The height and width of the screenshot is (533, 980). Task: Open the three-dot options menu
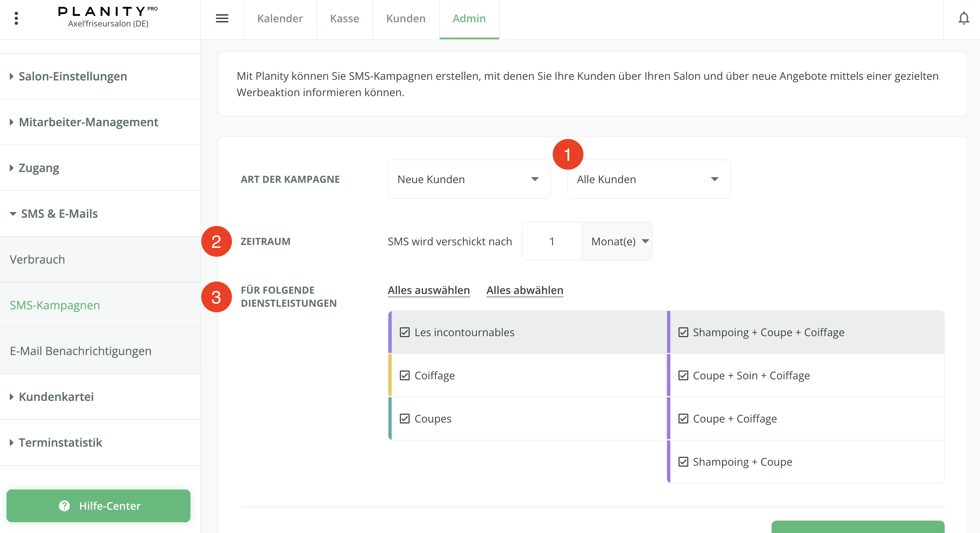[x=16, y=18]
